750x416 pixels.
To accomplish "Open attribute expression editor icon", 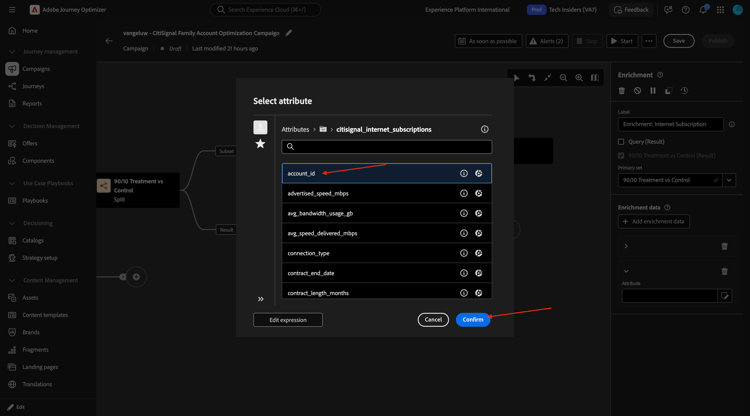I will click(x=725, y=296).
